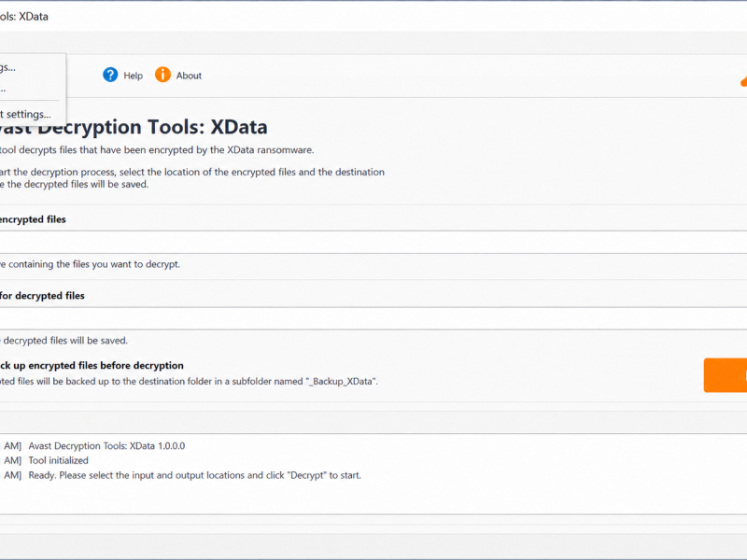Click the "for decrypted files" section header
Image resolution: width=747 pixels, height=560 pixels.
(x=42, y=296)
